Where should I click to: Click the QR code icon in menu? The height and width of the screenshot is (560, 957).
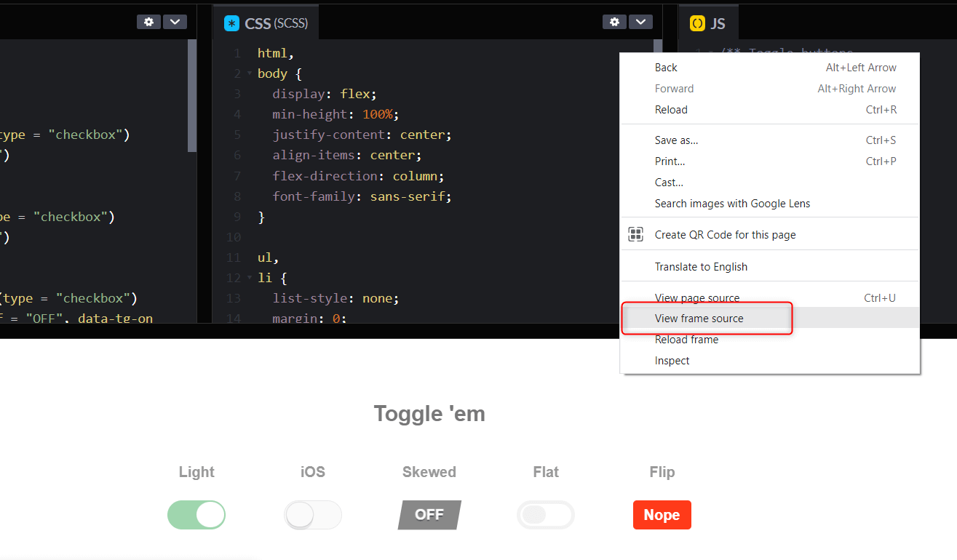click(x=636, y=234)
